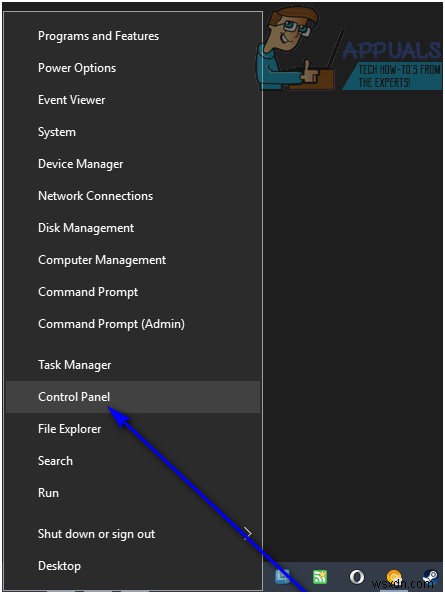Choose the System menu entry
Screen dimensions: 445x594
click(133, 132)
